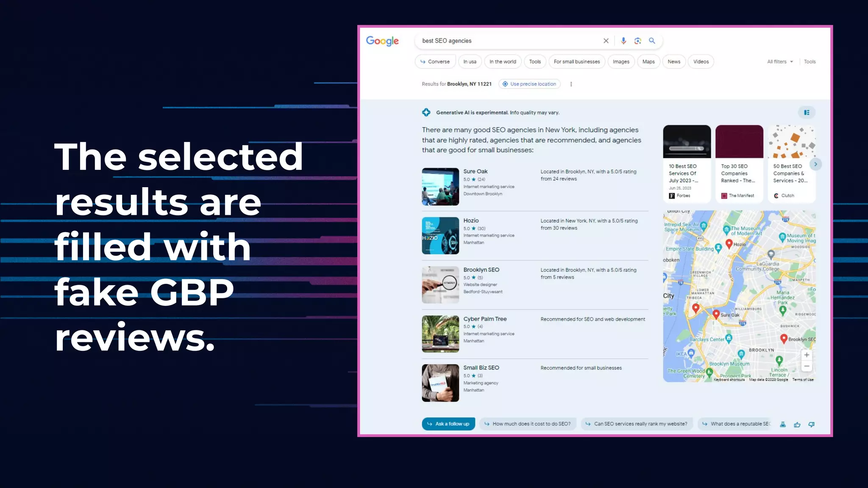868x488 pixels.
Task: Open the Sure Oak business listing
Action: click(475, 171)
